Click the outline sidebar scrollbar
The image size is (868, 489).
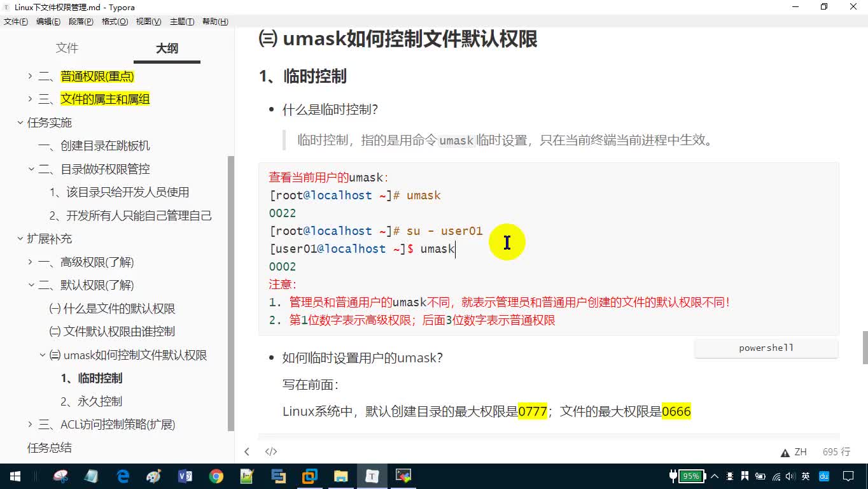click(231, 293)
